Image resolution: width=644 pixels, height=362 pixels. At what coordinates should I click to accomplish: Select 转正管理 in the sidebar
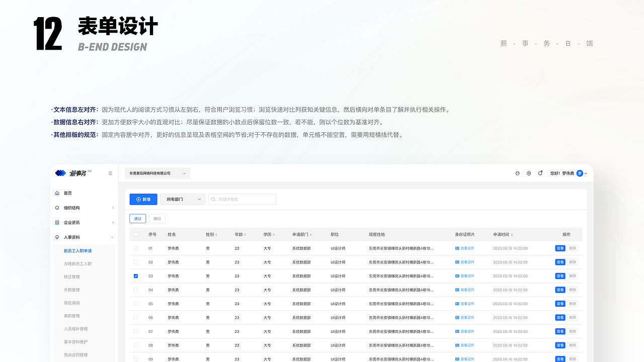71,277
